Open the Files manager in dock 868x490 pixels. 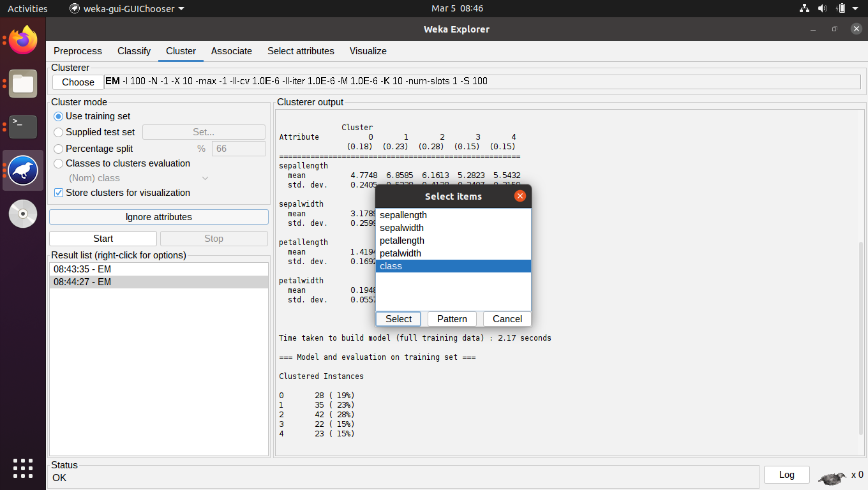[23, 84]
